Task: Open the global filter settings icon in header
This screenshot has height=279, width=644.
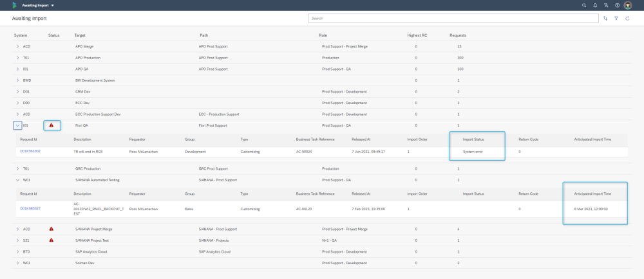Action: [606, 5]
